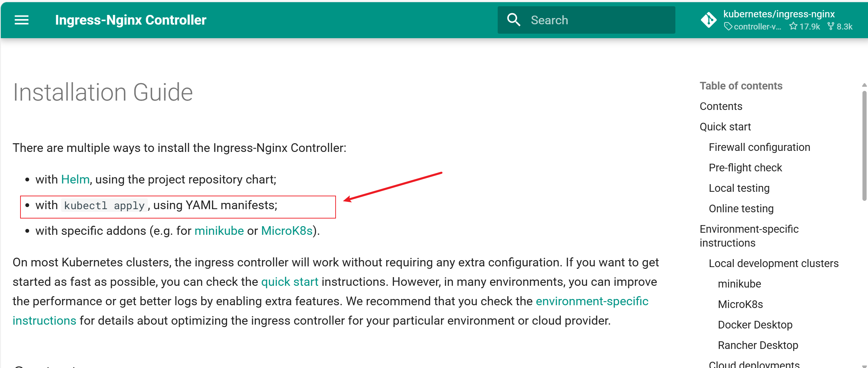This screenshot has height=368, width=868.
Task: Click the 17.9k stars count
Action: pyautogui.click(x=810, y=26)
